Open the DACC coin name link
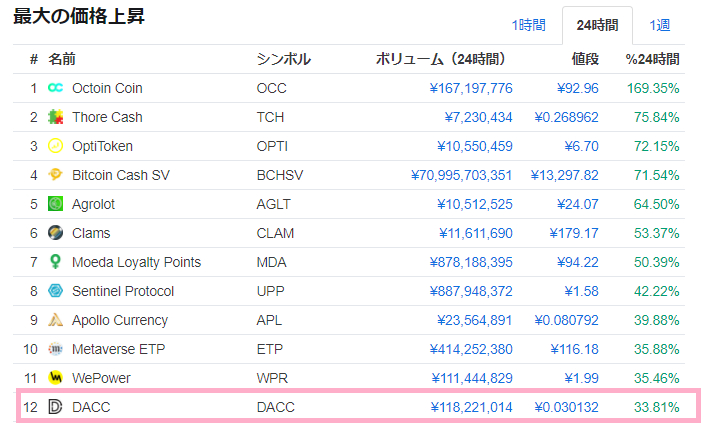 tap(91, 407)
